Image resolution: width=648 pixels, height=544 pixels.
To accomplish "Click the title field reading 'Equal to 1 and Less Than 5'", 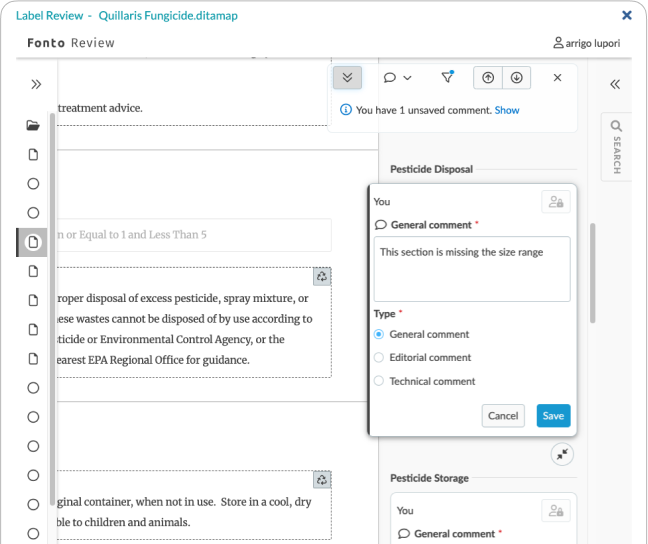I will 194,235.
